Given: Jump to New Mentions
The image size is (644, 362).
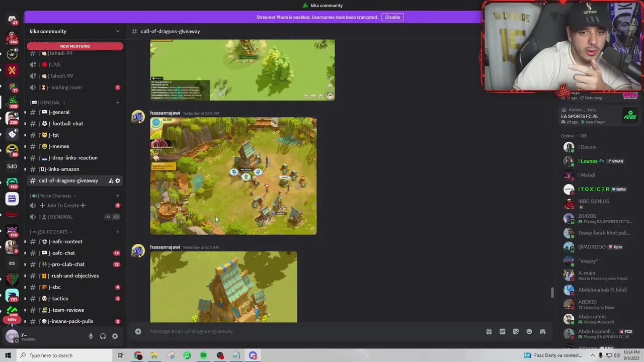Looking at the screenshot, I should pos(75,46).
